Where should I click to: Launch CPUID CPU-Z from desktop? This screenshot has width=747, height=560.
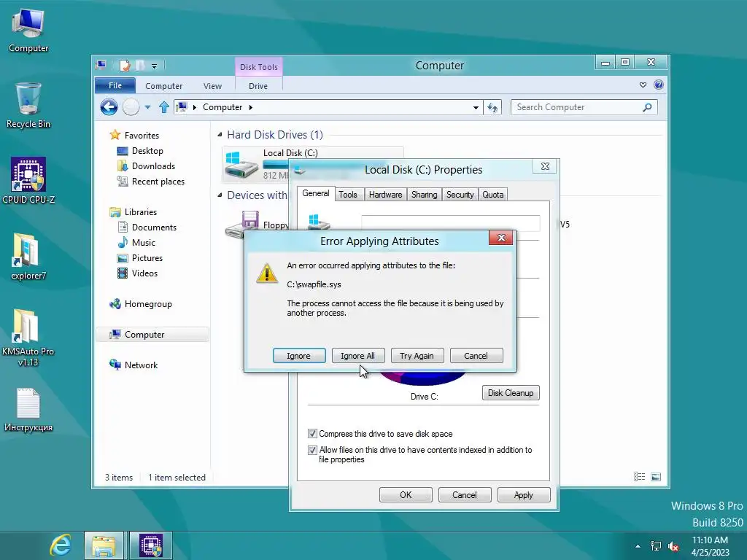tap(28, 181)
